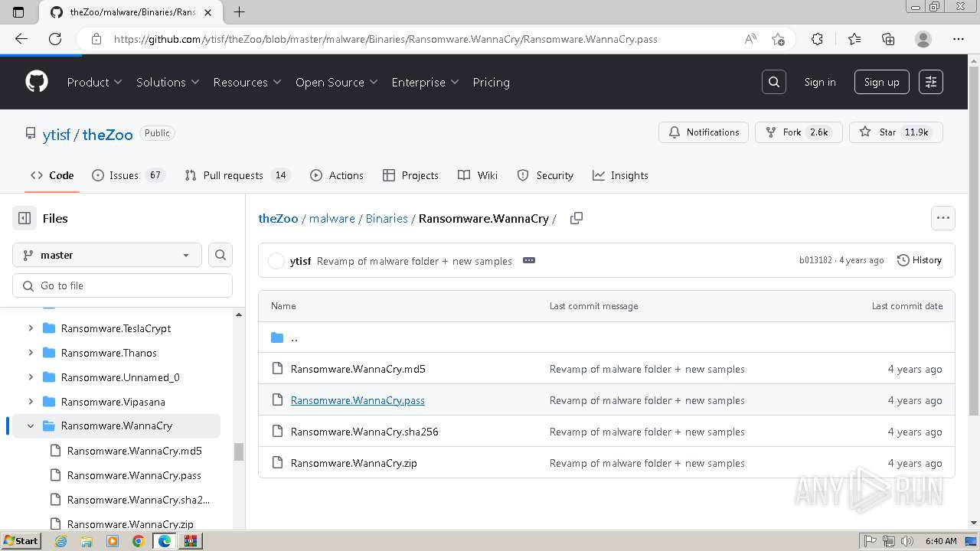Open the command palette icon in header
The width and height of the screenshot is (980, 551).
coord(931,82)
